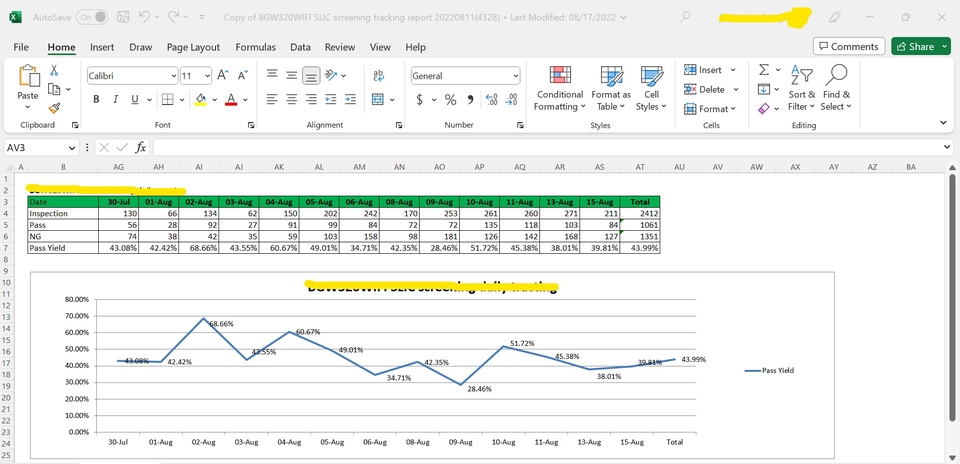Open the font name Calibri dropdown
Screen dimensions: 960x464
click(174, 76)
